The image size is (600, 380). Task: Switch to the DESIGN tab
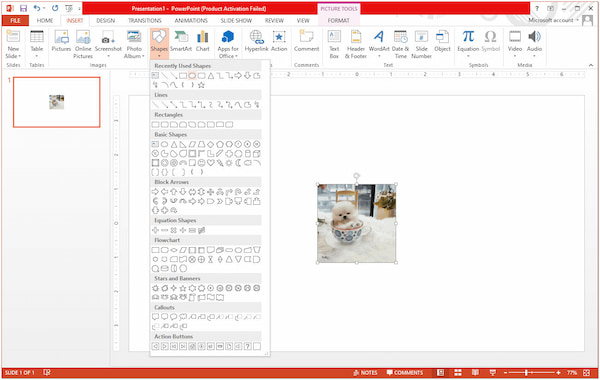tap(106, 20)
